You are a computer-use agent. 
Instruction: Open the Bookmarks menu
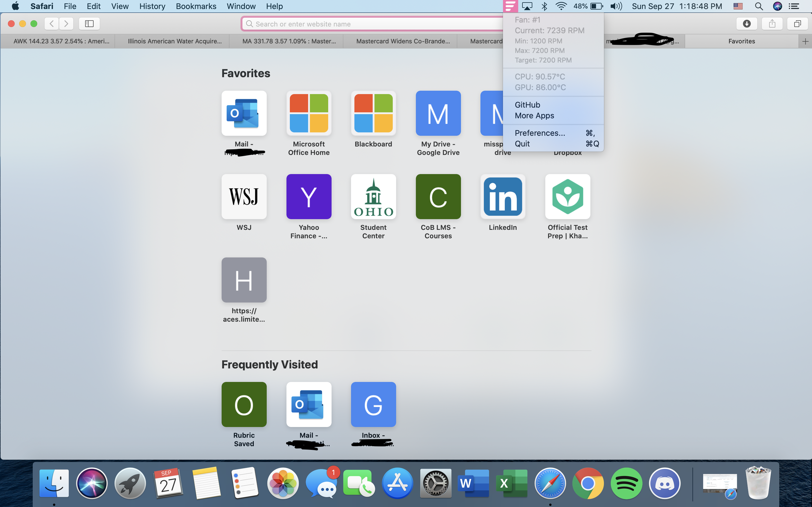point(196,6)
